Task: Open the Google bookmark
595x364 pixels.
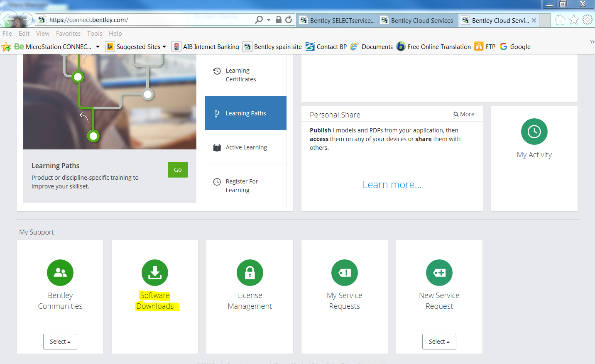Action: coord(515,47)
